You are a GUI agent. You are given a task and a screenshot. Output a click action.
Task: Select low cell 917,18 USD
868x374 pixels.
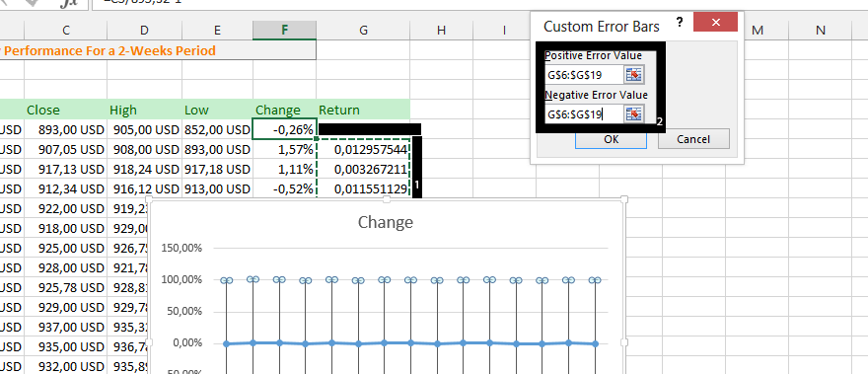pos(218,169)
